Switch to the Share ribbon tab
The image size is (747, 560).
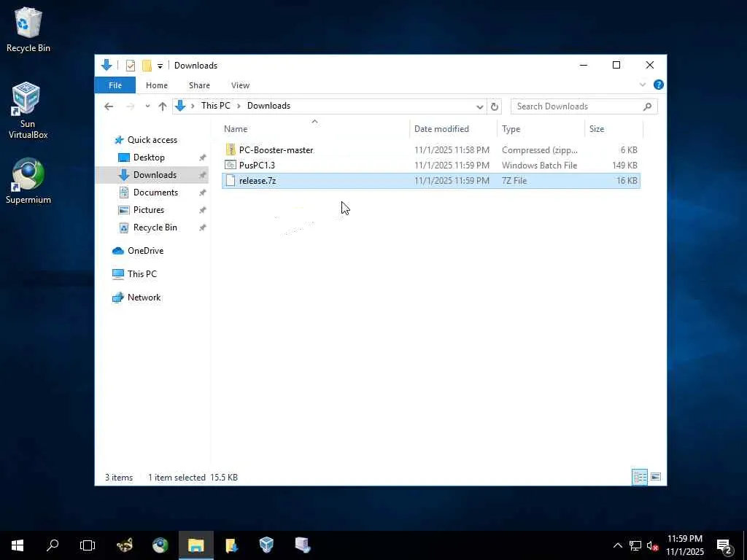tap(199, 85)
